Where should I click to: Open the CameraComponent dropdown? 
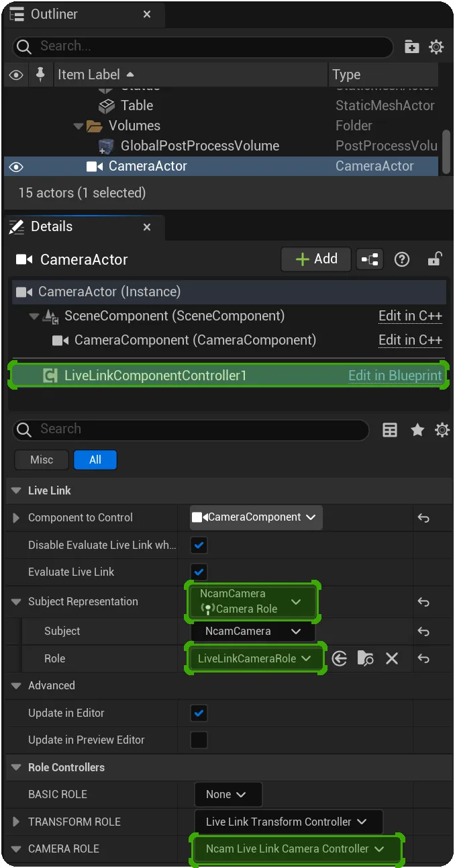(256, 517)
